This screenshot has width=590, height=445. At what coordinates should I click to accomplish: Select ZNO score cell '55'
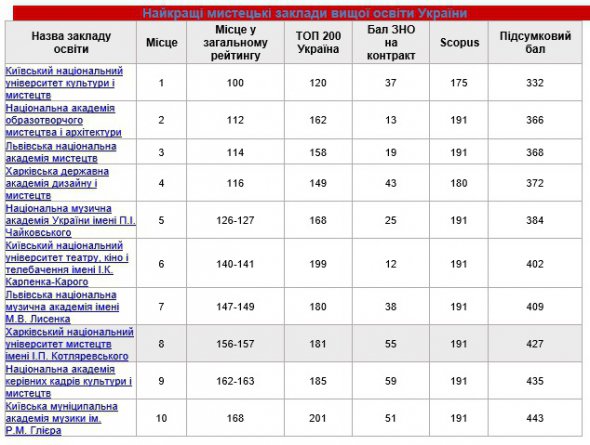pos(391,344)
